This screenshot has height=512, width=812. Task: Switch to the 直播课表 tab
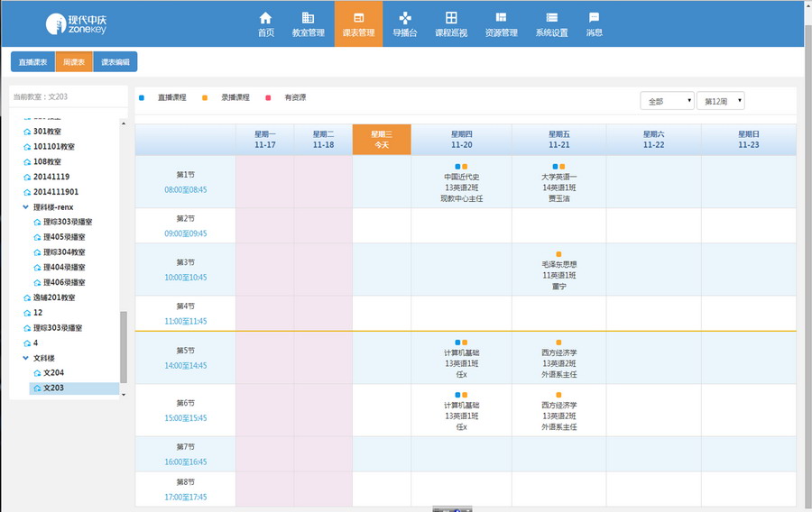click(x=32, y=62)
